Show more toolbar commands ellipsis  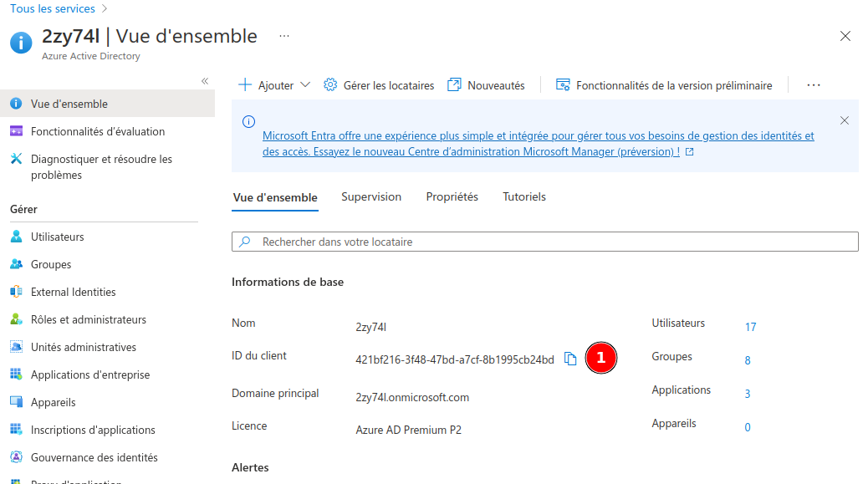point(814,85)
